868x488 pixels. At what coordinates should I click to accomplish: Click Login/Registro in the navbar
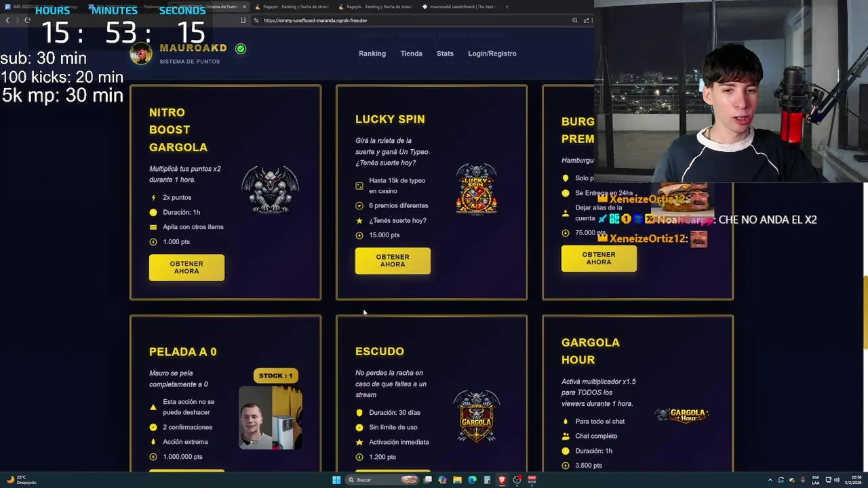pos(492,54)
